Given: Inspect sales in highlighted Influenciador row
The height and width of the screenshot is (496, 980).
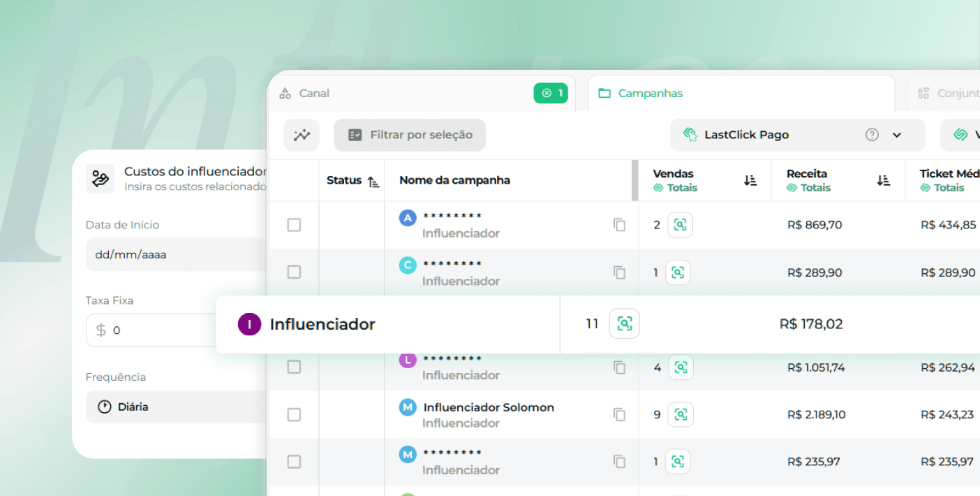Looking at the screenshot, I should coord(625,324).
